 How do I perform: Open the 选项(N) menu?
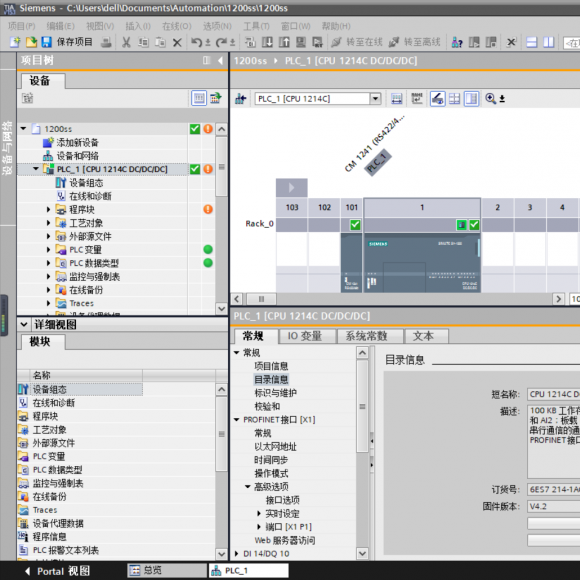coord(217,26)
